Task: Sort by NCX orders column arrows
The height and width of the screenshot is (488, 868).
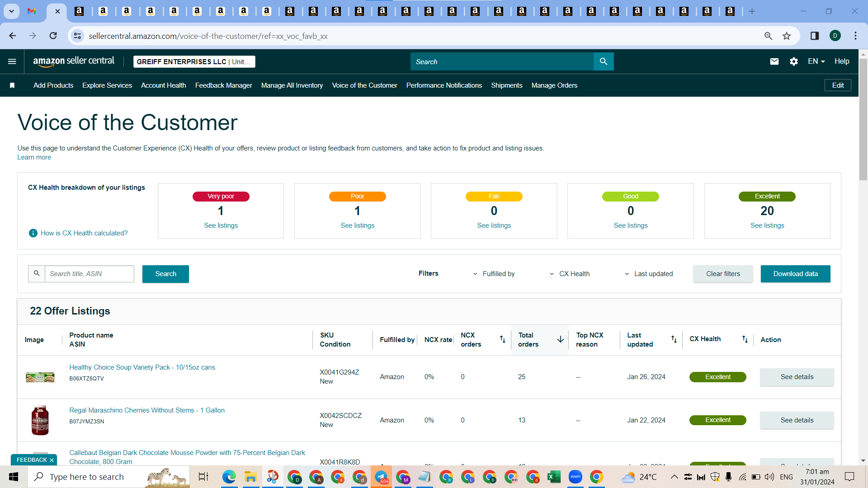Action: 502,339
